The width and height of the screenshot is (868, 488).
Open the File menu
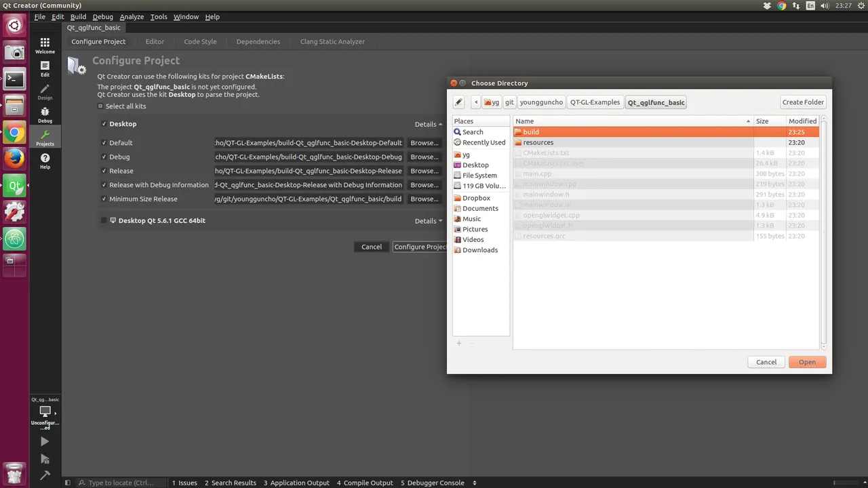(40, 16)
